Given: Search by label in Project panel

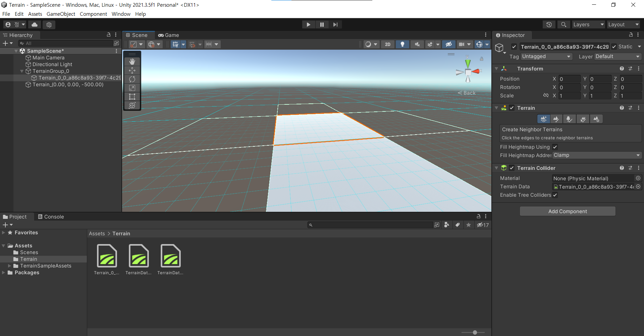Looking at the screenshot, I should pyautogui.click(x=458, y=225).
